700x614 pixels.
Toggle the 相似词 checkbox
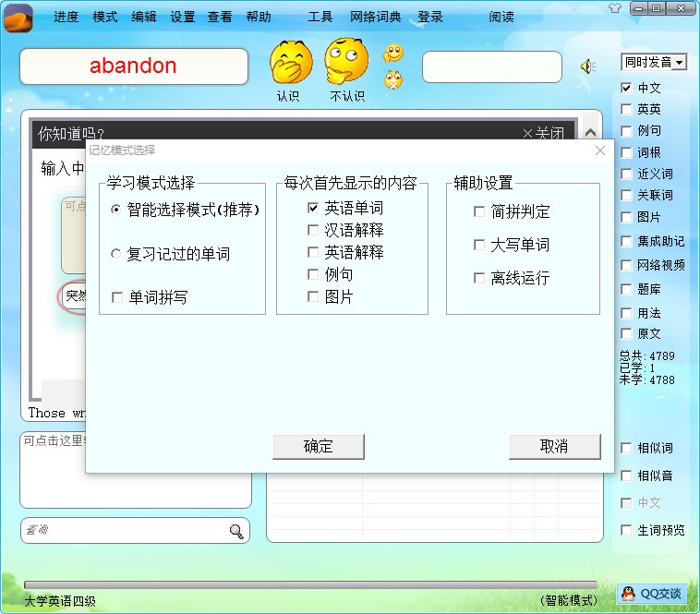coord(626,448)
